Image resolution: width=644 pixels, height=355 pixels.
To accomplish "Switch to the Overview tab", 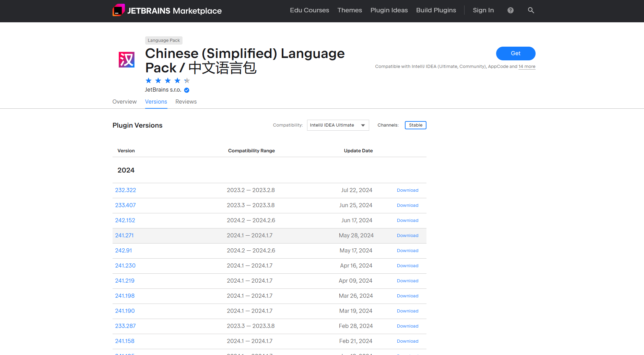I will click(125, 102).
